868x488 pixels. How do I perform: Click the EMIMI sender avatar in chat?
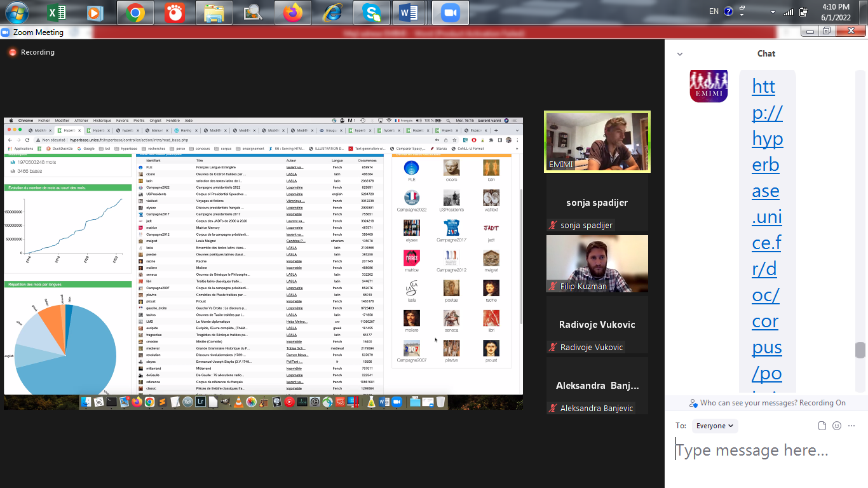(709, 86)
